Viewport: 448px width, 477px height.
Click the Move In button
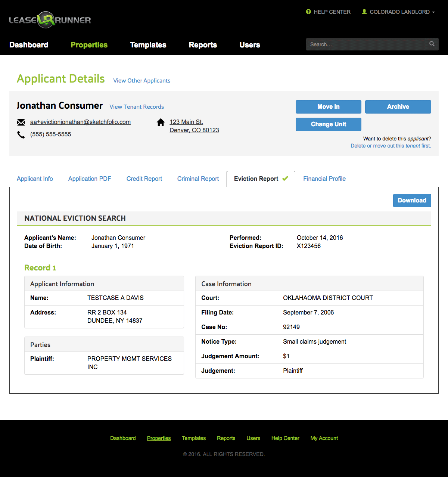(x=328, y=107)
